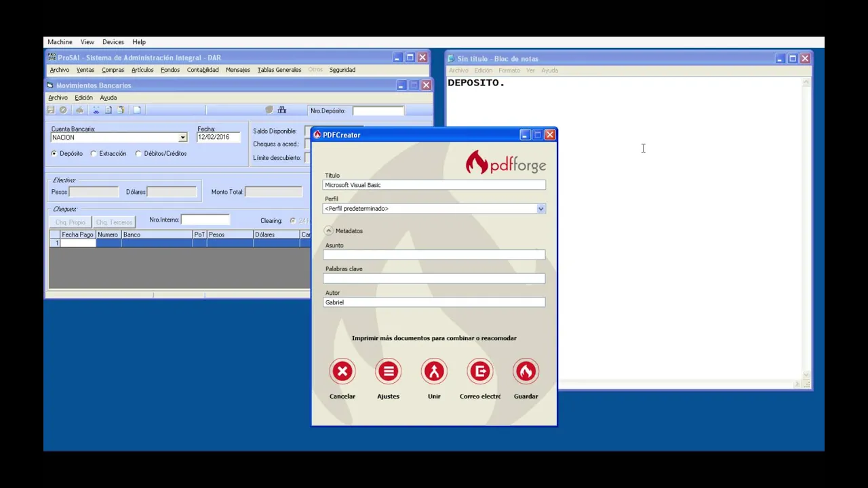The height and width of the screenshot is (488, 868).
Task: Open the VirtualBox Devices menu
Action: click(113, 42)
